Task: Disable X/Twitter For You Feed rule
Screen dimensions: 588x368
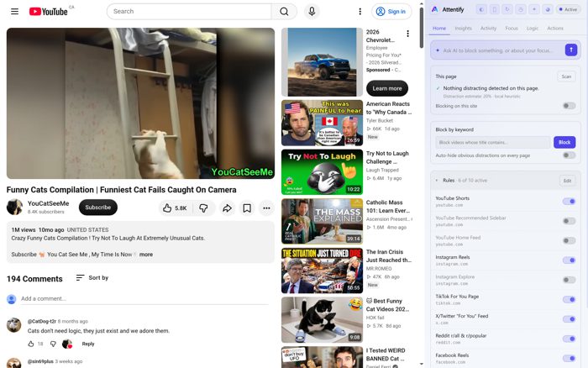Action: [x=569, y=319]
